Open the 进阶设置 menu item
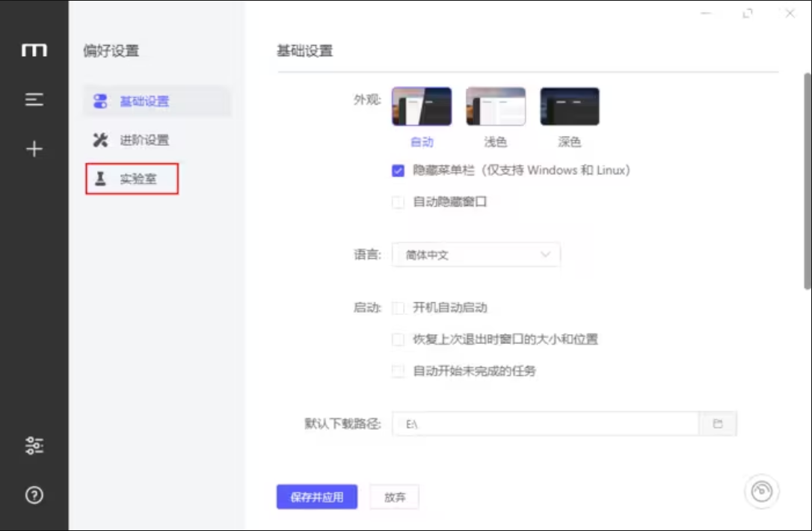Screen dimensions: 812x531 (x=158, y=140)
